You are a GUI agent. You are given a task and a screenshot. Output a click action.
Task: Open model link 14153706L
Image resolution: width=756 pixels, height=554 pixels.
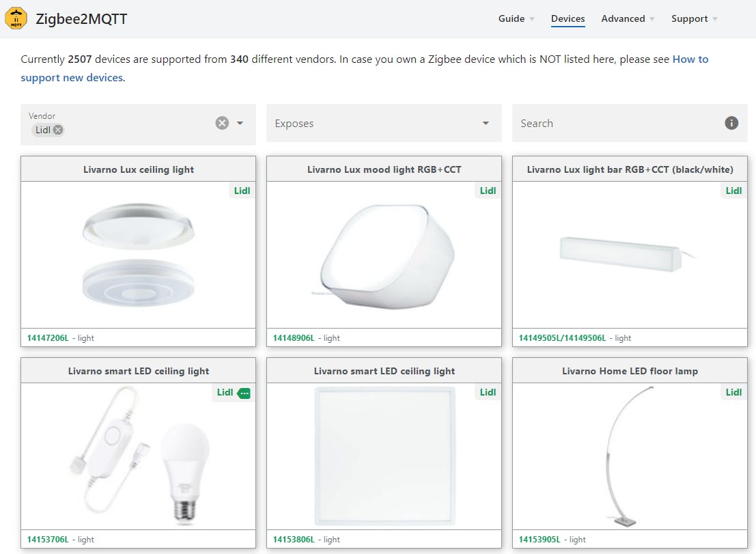(x=48, y=540)
